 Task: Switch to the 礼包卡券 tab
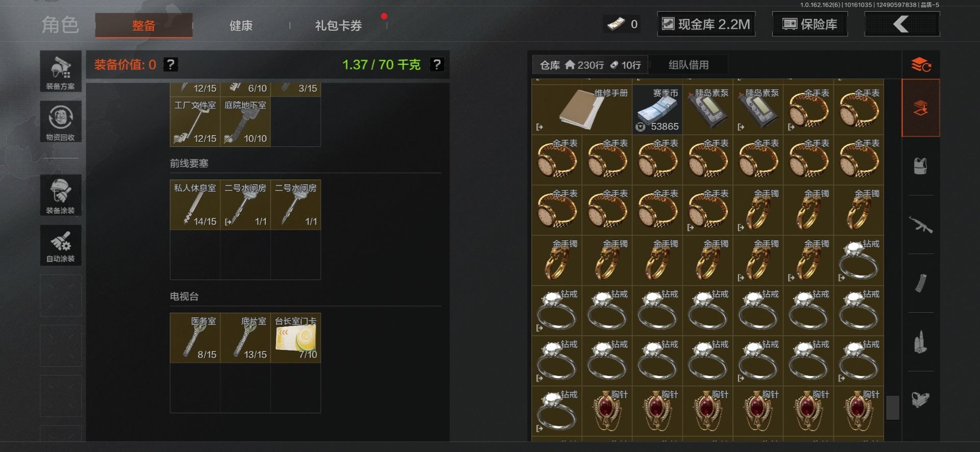coord(338,26)
